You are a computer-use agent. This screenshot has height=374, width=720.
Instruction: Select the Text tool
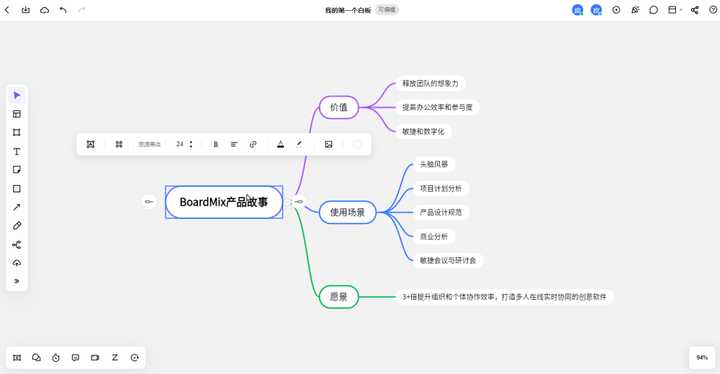tap(17, 151)
